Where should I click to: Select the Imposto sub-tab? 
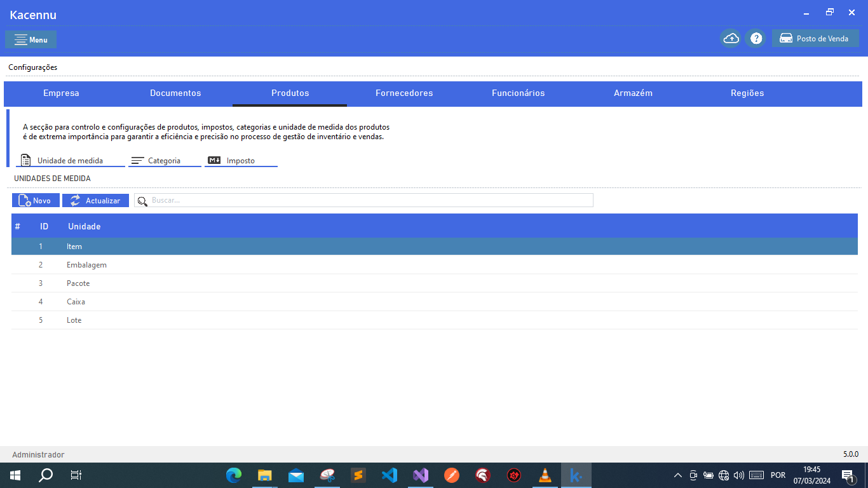[241, 161]
